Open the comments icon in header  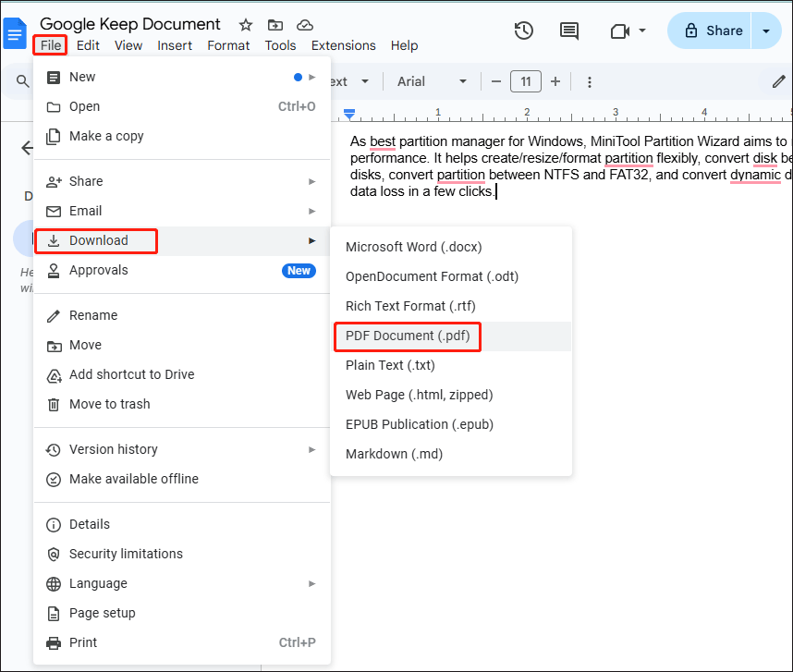pos(569,31)
